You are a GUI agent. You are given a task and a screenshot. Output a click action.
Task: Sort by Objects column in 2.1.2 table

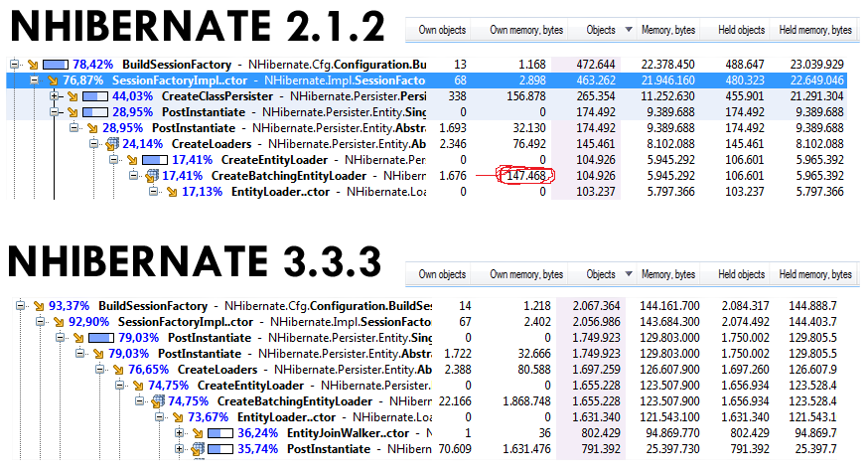(601, 30)
